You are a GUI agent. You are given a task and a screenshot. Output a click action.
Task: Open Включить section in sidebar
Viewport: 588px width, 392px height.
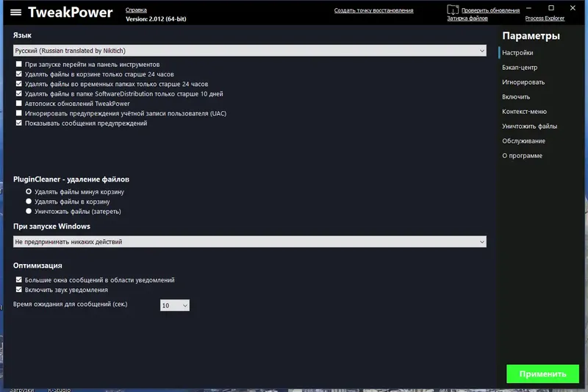coord(516,97)
